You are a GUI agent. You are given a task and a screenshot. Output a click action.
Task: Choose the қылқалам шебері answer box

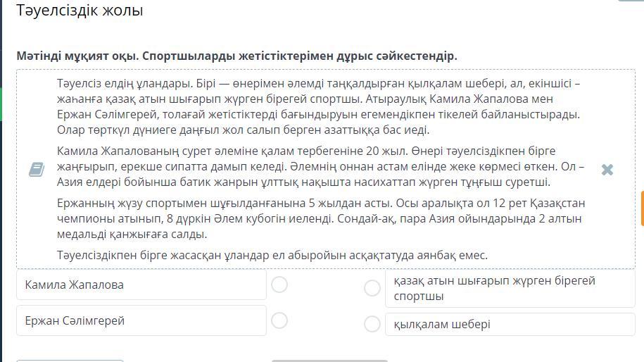pyautogui.click(x=510, y=325)
